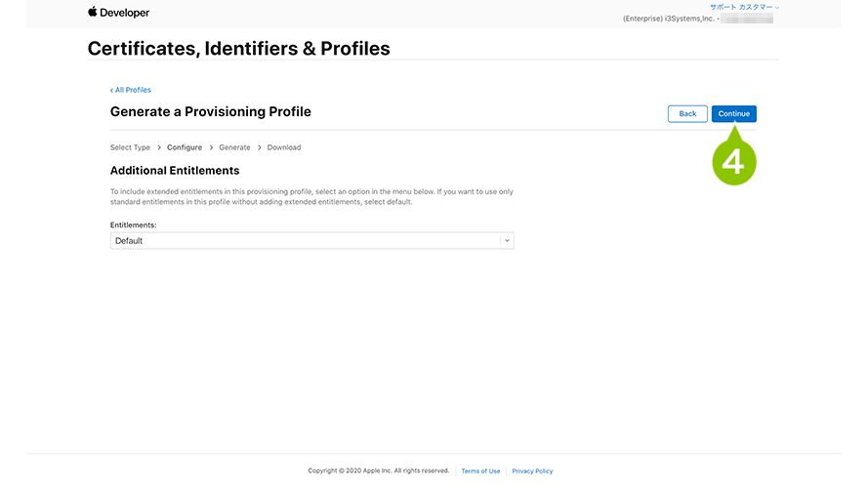Click the Apple logo icon

(93, 12)
